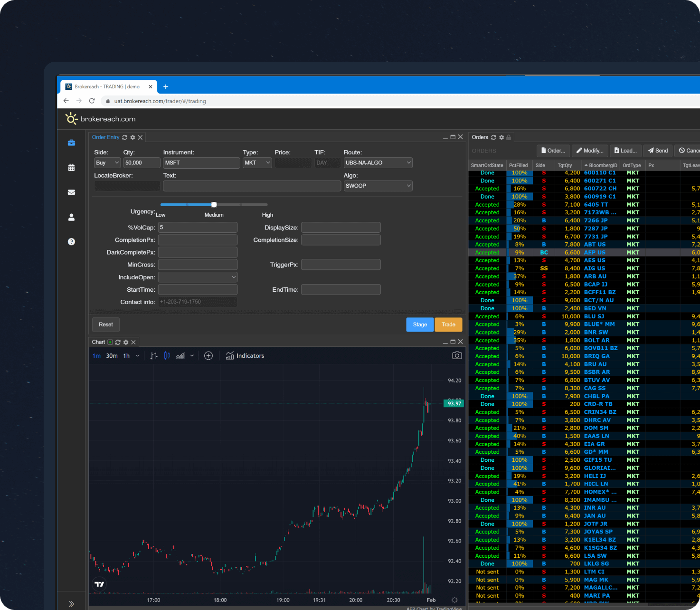700x610 pixels.
Task: Open the user profile icon in sidebar
Action: pos(71,217)
